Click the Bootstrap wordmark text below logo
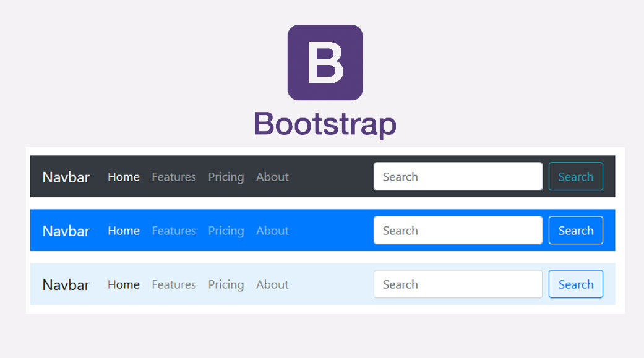Viewport: 644px width, 358px height. tap(325, 124)
